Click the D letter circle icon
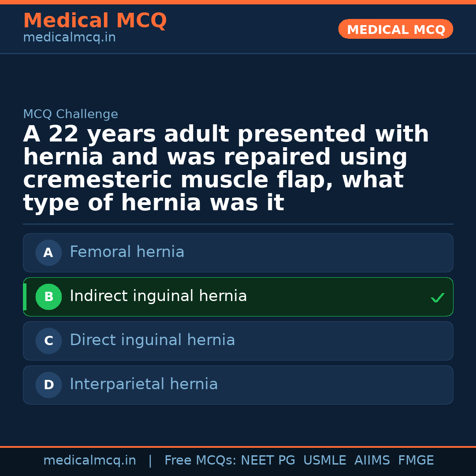The width and height of the screenshot is (476, 476). pyautogui.click(x=48, y=385)
